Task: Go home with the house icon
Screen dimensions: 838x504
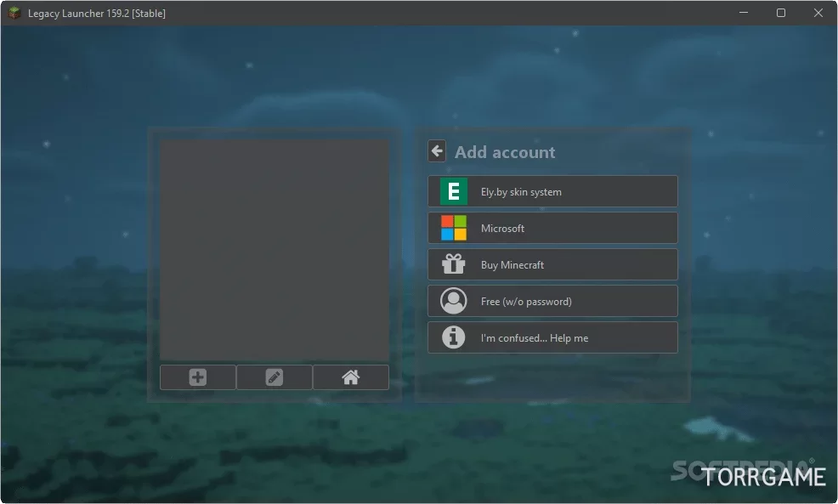Action: click(351, 377)
